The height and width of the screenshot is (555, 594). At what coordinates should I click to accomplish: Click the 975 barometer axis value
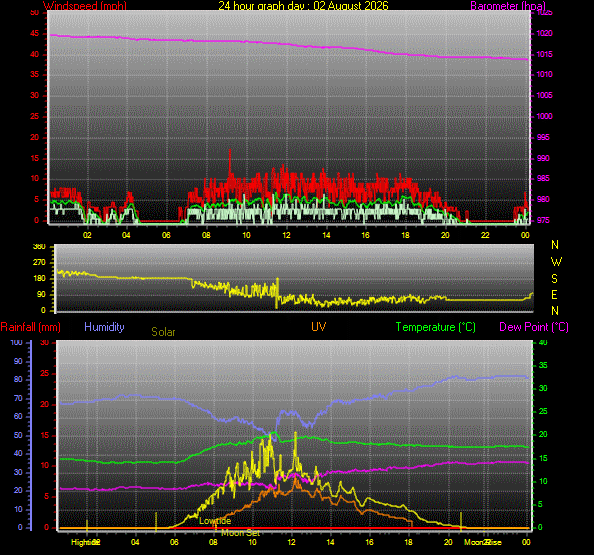click(543, 220)
